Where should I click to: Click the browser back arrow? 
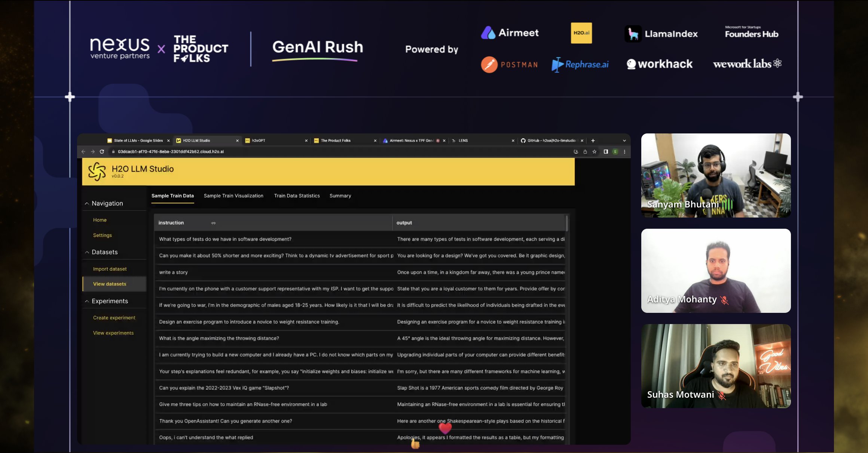[83, 152]
